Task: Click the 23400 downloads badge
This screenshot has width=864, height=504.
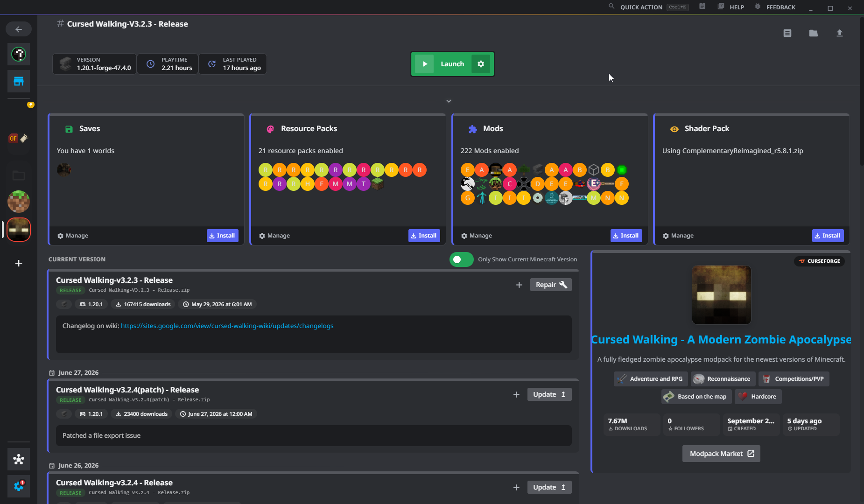Action: 142,414
